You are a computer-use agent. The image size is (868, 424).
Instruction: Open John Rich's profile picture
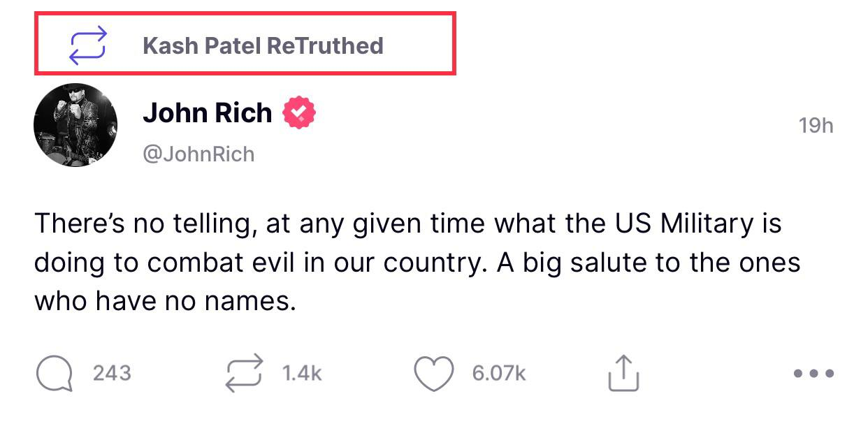tap(75, 125)
